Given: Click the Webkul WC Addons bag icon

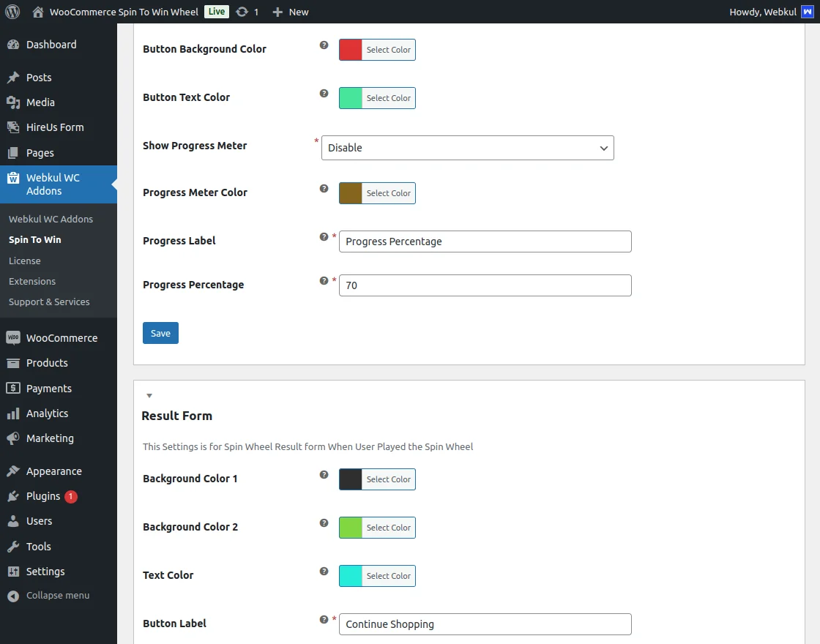Looking at the screenshot, I should pos(13,178).
